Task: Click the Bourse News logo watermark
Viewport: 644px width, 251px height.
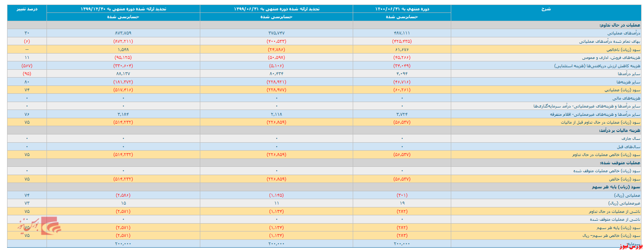Action: 40,225
